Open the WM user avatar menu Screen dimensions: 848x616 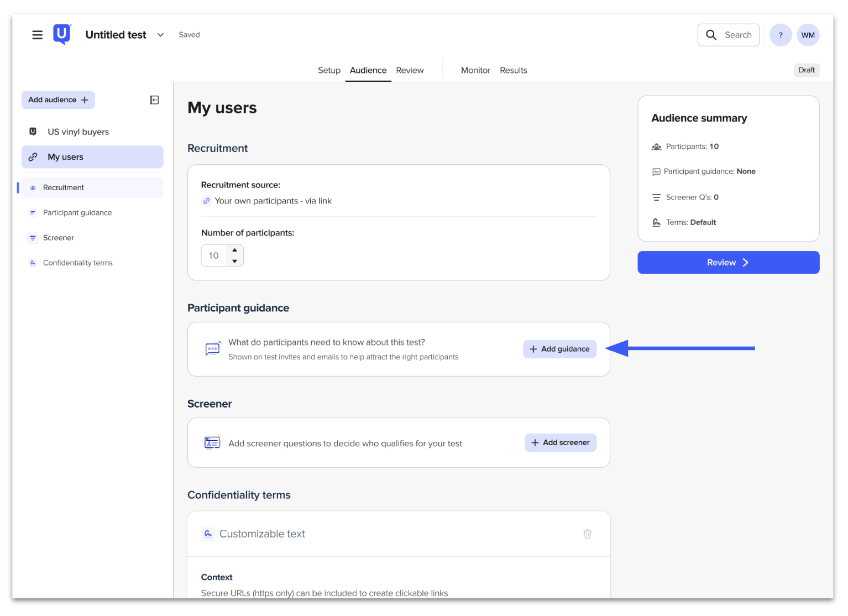pos(808,35)
